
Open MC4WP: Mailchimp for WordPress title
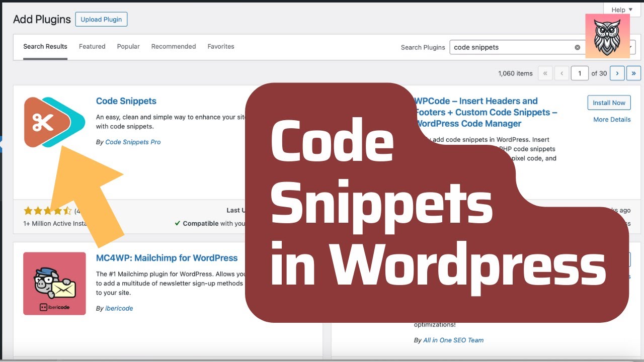[167, 258]
